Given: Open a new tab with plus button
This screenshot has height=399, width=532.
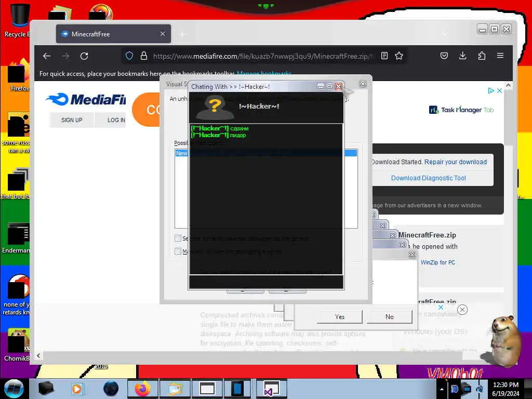Looking at the screenshot, I should [182, 34].
